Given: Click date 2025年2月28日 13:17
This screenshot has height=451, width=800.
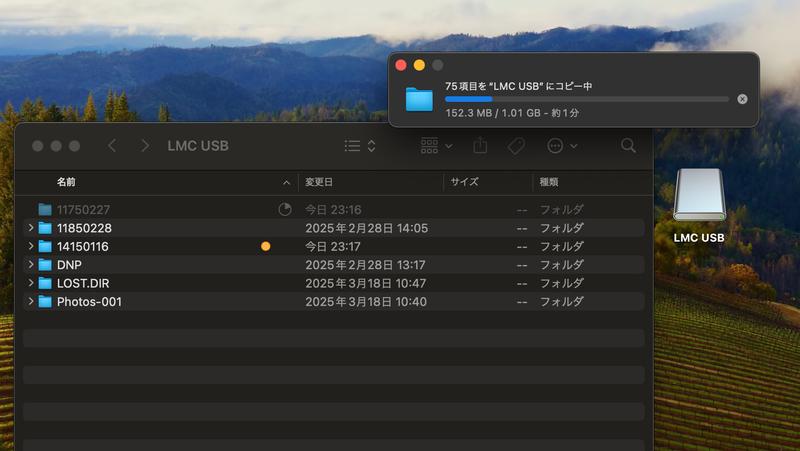Looking at the screenshot, I should click(365, 265).
